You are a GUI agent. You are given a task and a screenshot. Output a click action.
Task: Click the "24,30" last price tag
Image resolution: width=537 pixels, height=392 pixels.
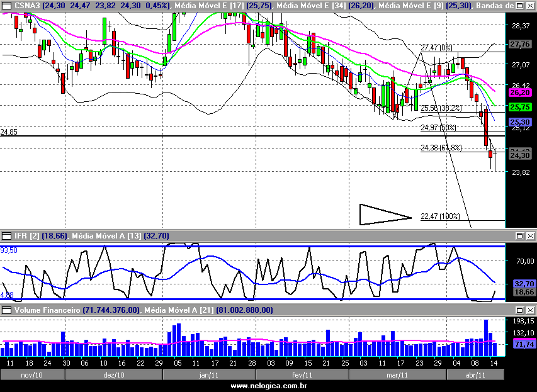click(520, 155)
